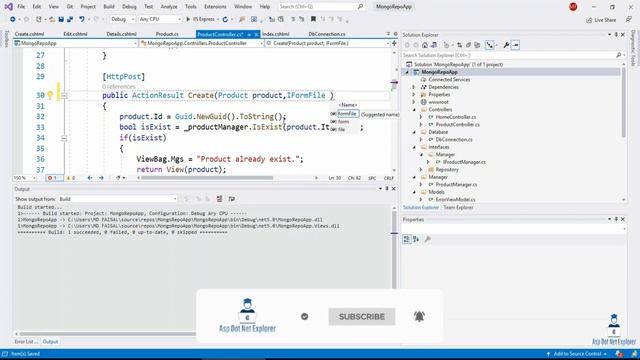This screenshot has width=640, height=360.
Task: Click the Property Pages wrench icon
Action: [427, 239]
